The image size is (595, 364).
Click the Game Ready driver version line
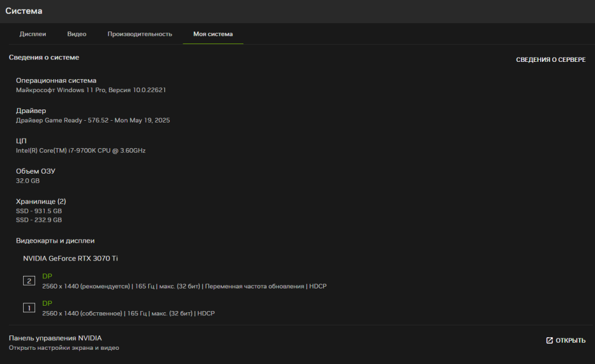tap(93, 120)
